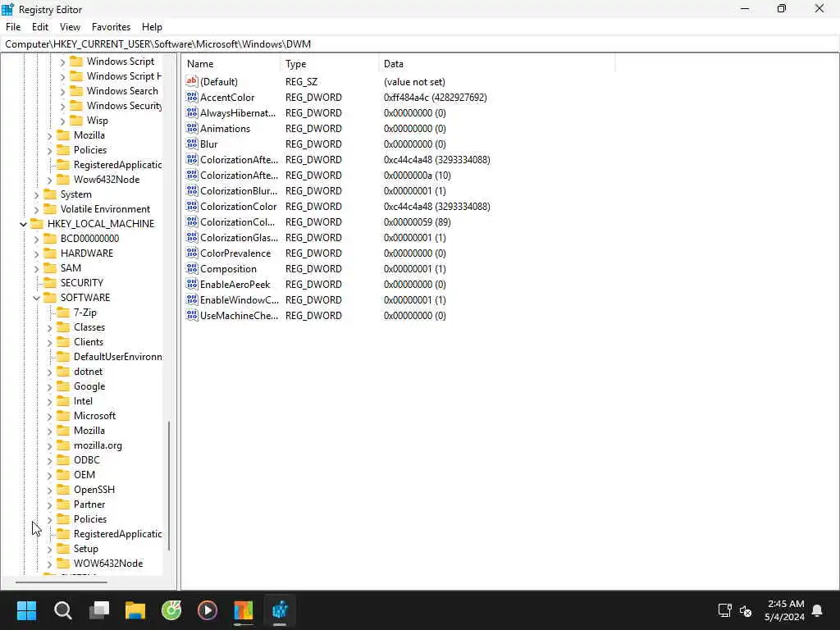Click the Blur DWORD value icon

click(192, 144)
